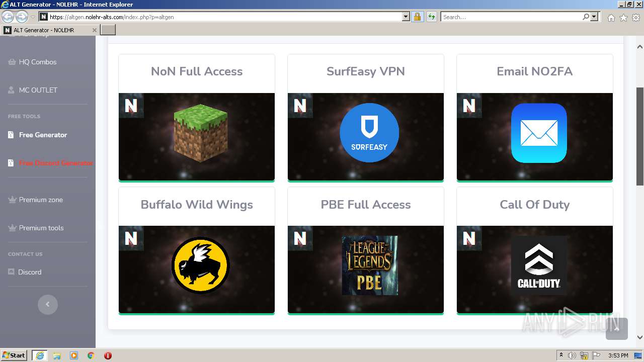This screenshot has width=644, height=362.
Task: Open the media player taskbar icon
Action: click(x=74, y=355)
